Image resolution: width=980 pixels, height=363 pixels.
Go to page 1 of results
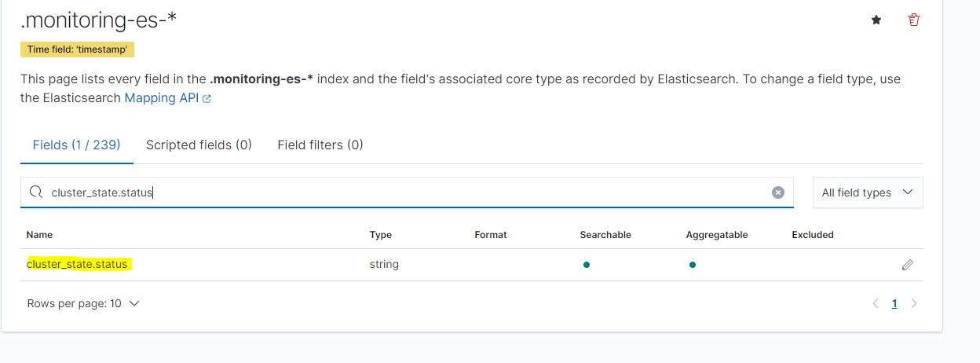[x=894, y=303]
